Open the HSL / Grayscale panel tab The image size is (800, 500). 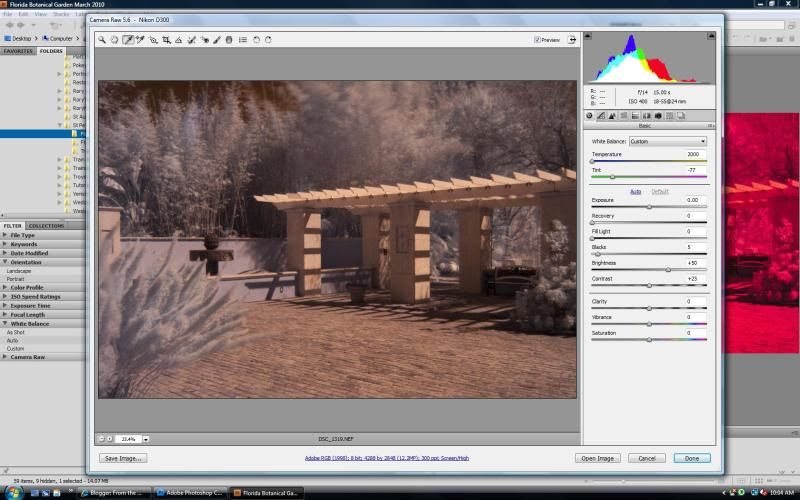(623, 116)
